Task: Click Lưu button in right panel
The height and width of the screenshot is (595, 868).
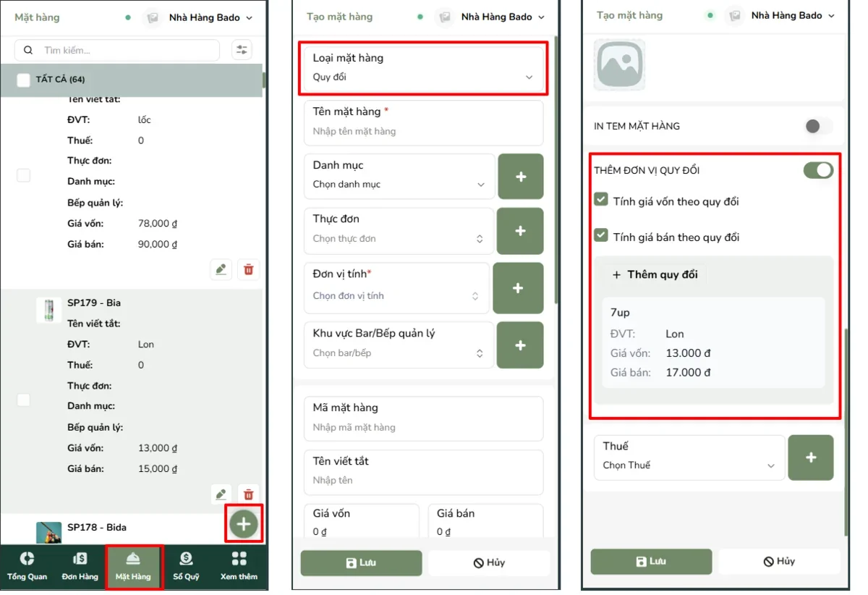Action: tap(651, 561)
